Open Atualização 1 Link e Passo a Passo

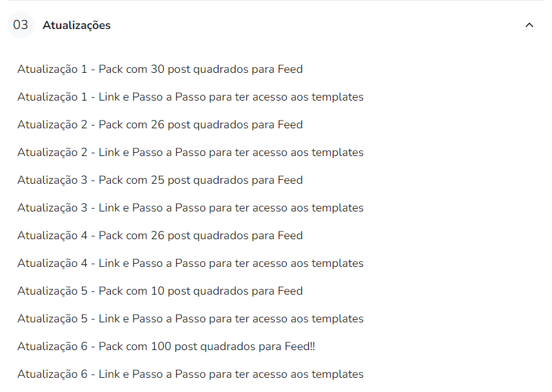coord(190,97)
